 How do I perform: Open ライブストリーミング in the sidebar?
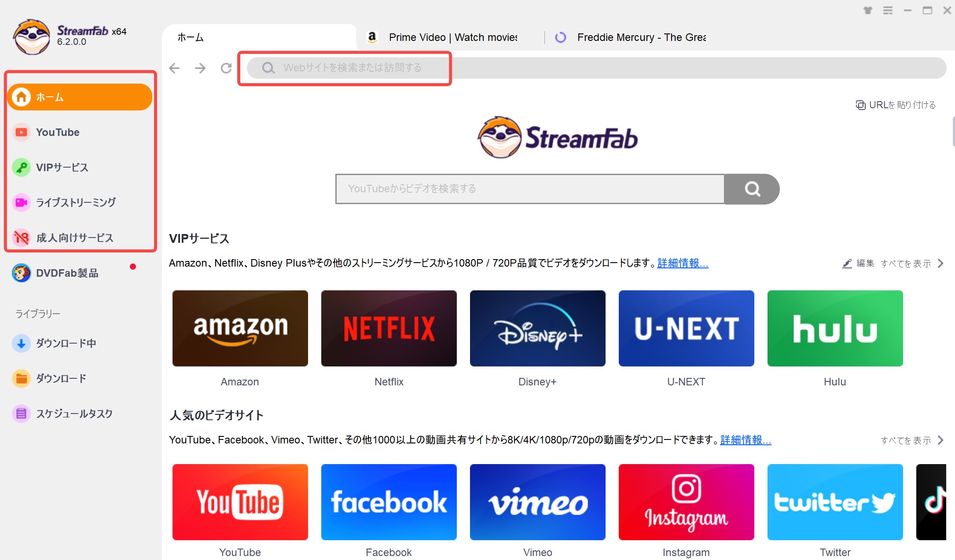[x=75, y=202]
